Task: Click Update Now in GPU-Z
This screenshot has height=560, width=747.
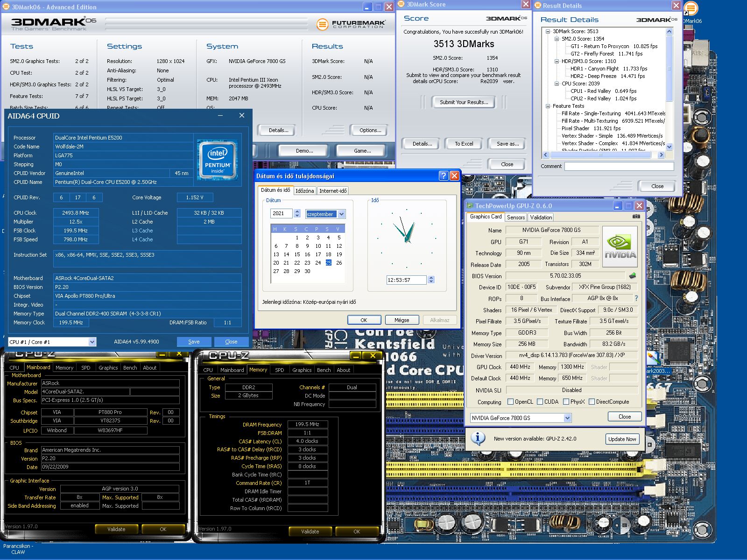Action: click(x=622, y=439)
